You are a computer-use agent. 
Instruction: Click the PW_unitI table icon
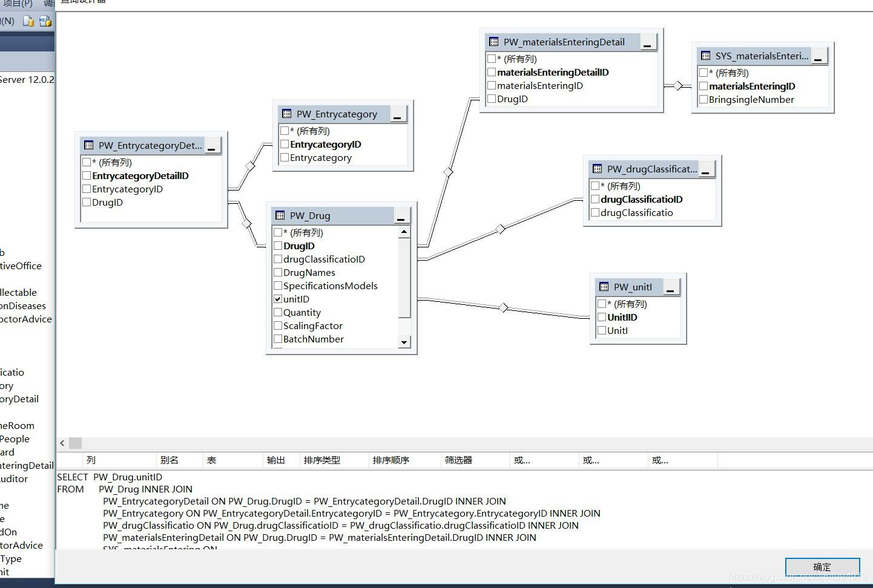(x=604, y=287)
